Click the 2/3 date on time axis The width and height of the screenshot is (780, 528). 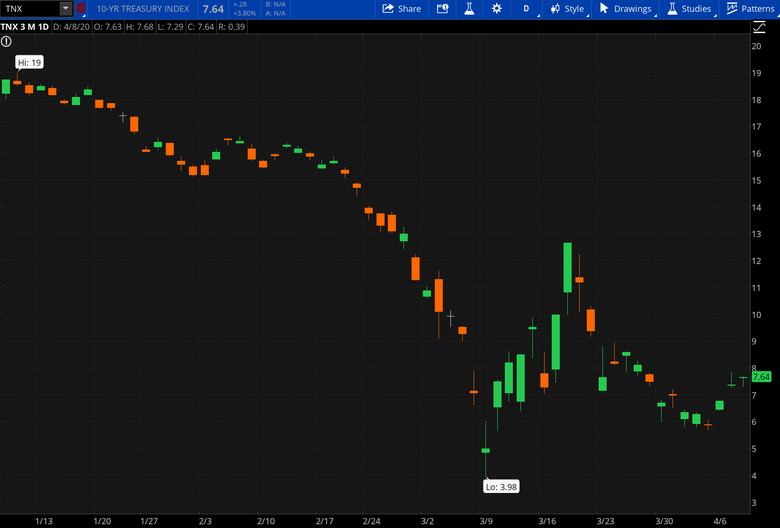click(205, 521)
